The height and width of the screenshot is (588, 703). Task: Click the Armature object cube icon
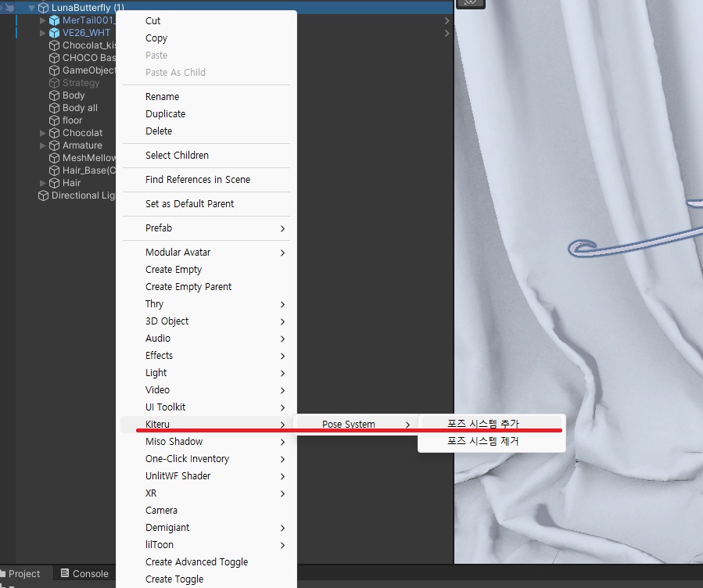pos(54,146)
